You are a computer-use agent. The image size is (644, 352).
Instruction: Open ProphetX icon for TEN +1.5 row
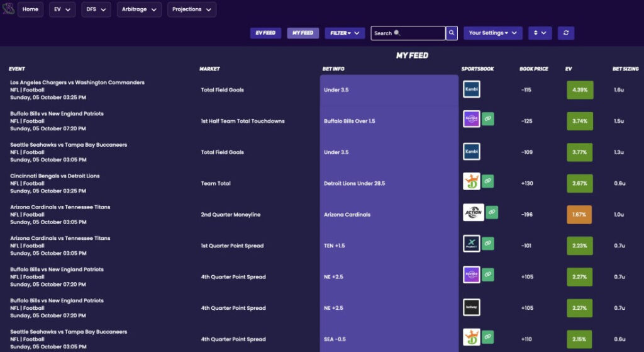[x=472, y=244]
